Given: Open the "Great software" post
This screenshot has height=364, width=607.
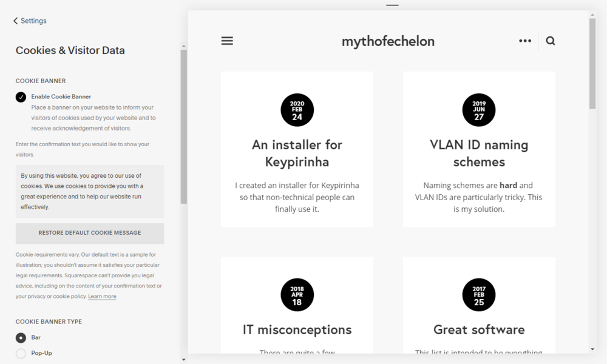Looking at the screenshot, I should [479, 329].
